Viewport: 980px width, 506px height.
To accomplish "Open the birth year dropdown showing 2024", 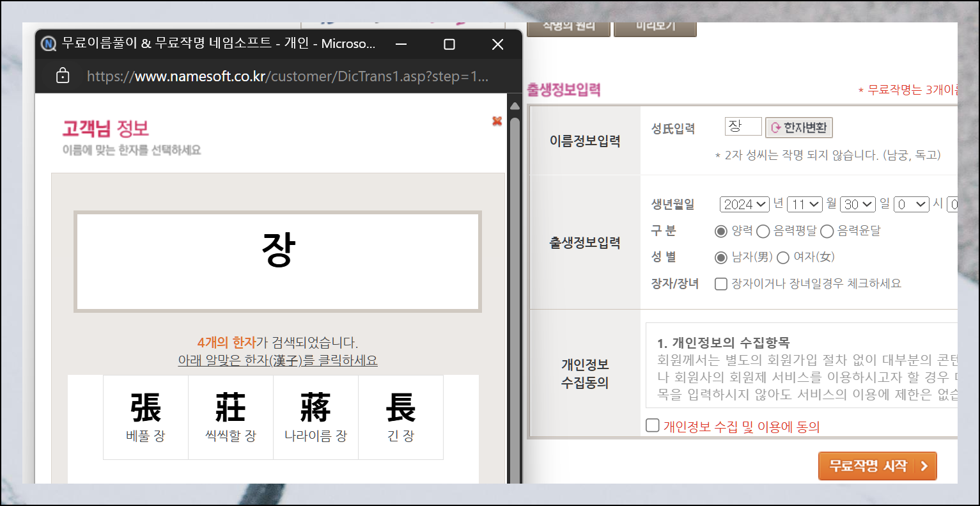I will (745, 204).
